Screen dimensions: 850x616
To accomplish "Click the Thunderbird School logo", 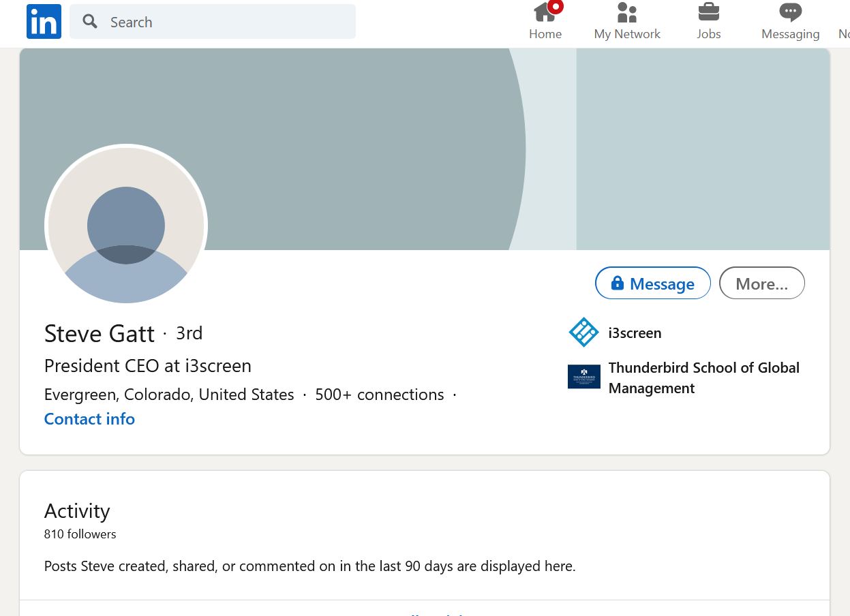I will [x=583, y=377].
